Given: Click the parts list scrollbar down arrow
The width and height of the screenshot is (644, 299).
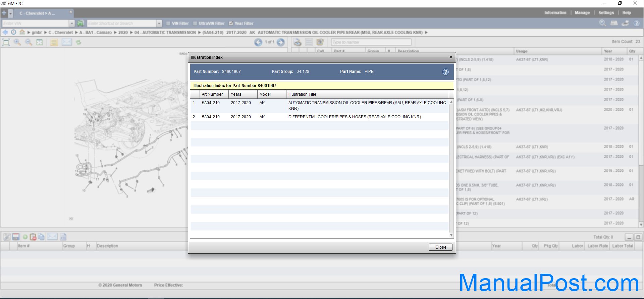Looking at the screenshot, I should pyautogui.click(x=641, y=225).
